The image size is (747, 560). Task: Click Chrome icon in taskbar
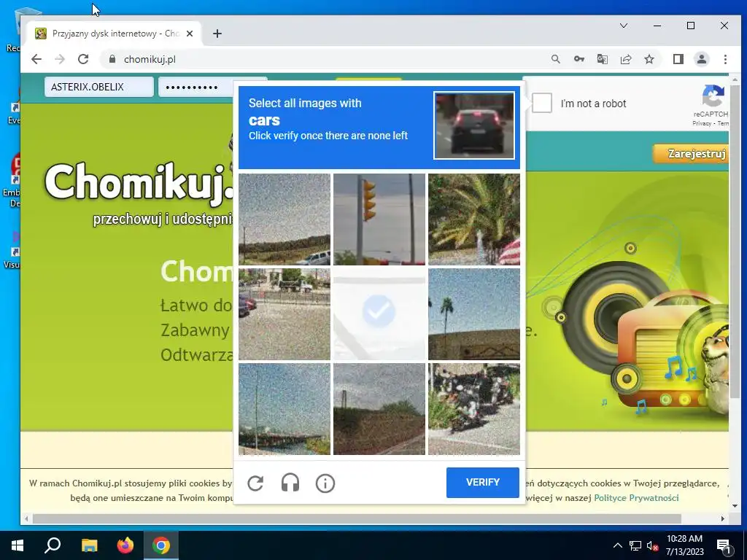coord(161,545)
